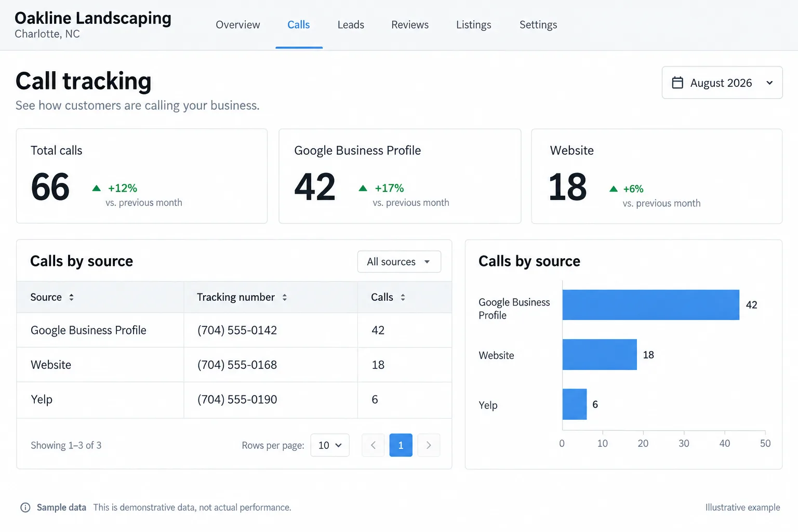Screen dimensions: 798x532
Task: Click the Yelp bar in the chart
Action: point(575,404)
